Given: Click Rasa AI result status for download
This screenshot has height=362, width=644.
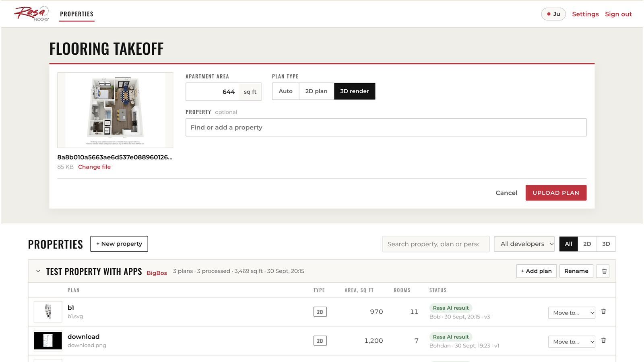Looking at the screenshot, I should pyautogui.click(x=451, y=337).
